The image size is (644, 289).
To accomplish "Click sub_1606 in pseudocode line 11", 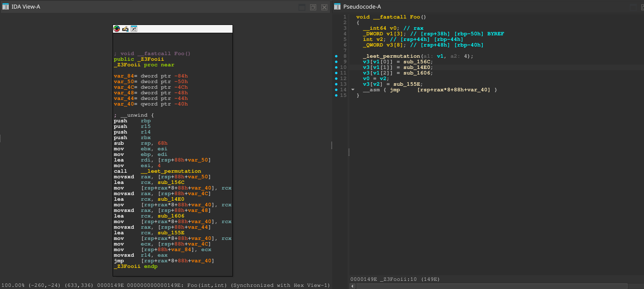I will [418, 73].
